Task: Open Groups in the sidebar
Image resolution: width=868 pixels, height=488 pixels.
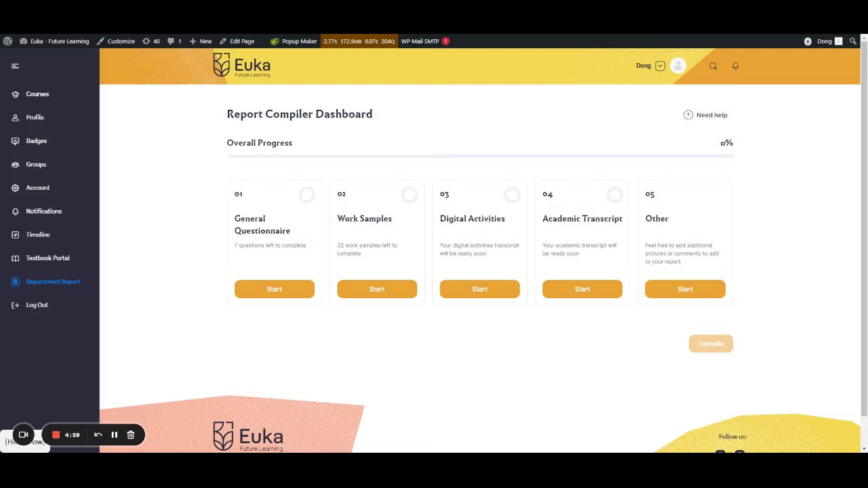Action: coord(36,165)
